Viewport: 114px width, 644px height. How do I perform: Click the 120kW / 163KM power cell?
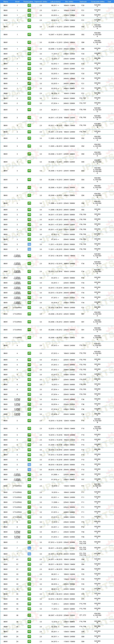pyautogui.click(x=69, y=420)
